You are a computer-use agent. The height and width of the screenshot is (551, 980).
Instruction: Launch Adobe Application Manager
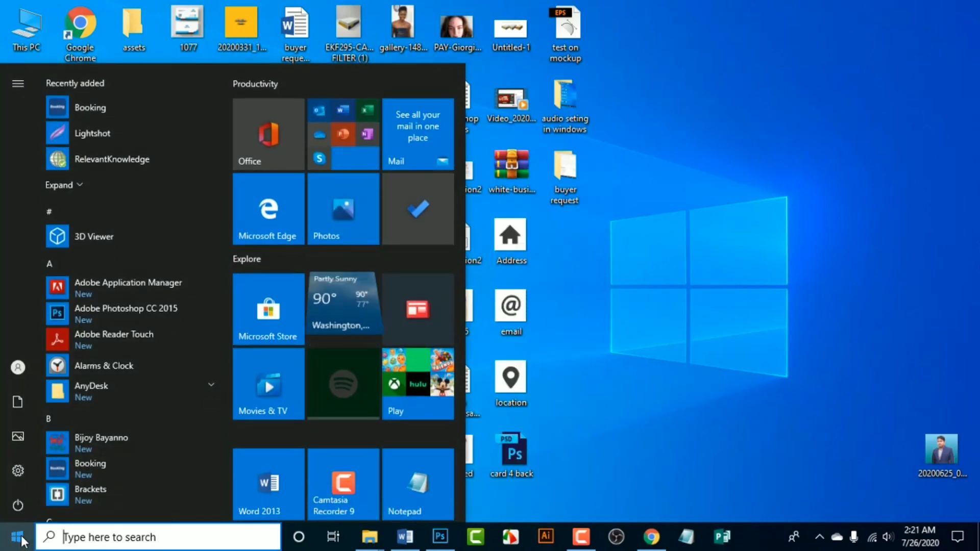(130, 288)
